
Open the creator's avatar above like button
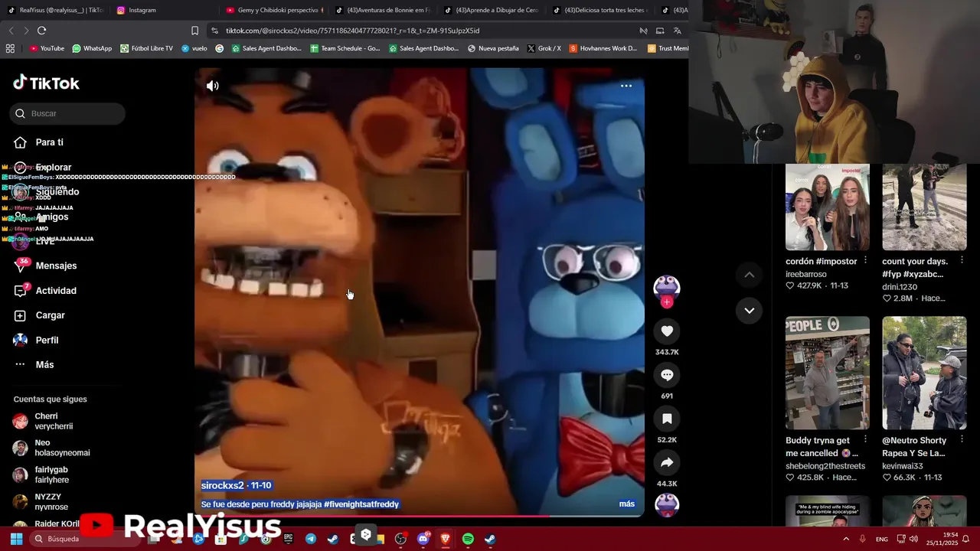[x=667, y=286]
